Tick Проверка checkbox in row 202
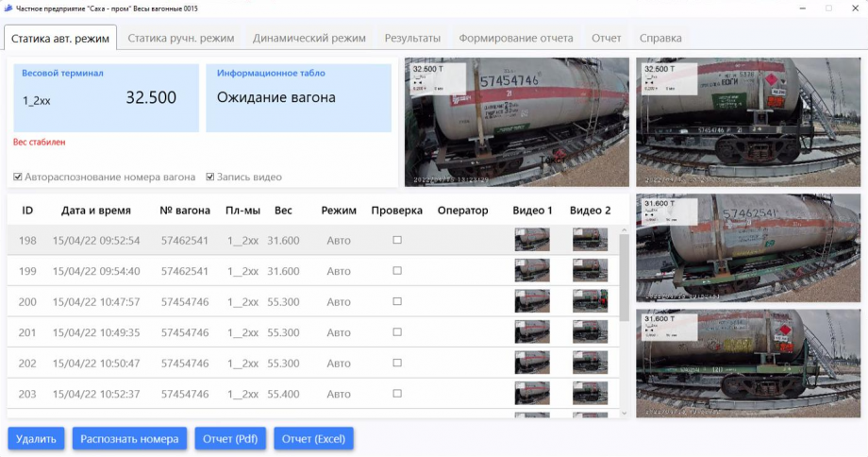This screenshot has width=868, height=457. point(397,364)
